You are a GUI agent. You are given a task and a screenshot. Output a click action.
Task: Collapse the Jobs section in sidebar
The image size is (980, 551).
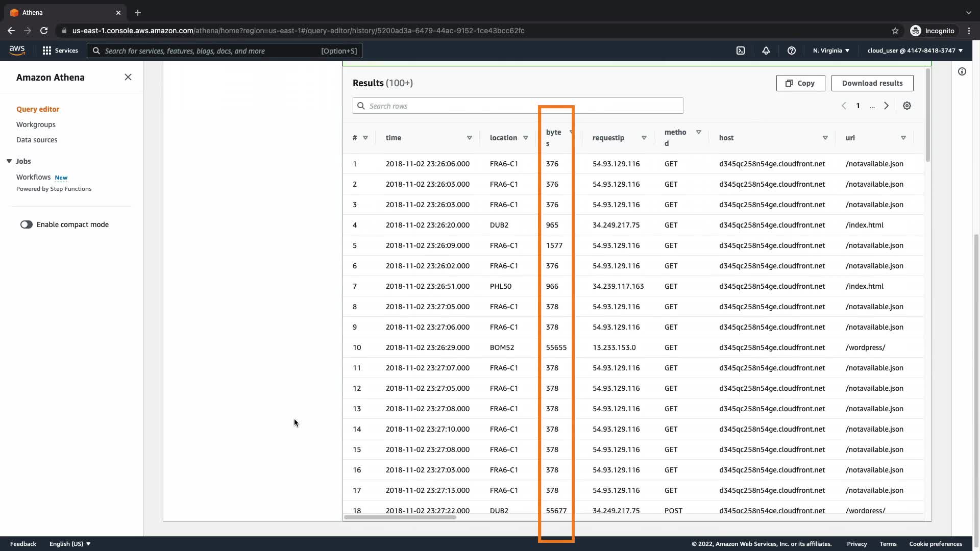click(9, 161)
